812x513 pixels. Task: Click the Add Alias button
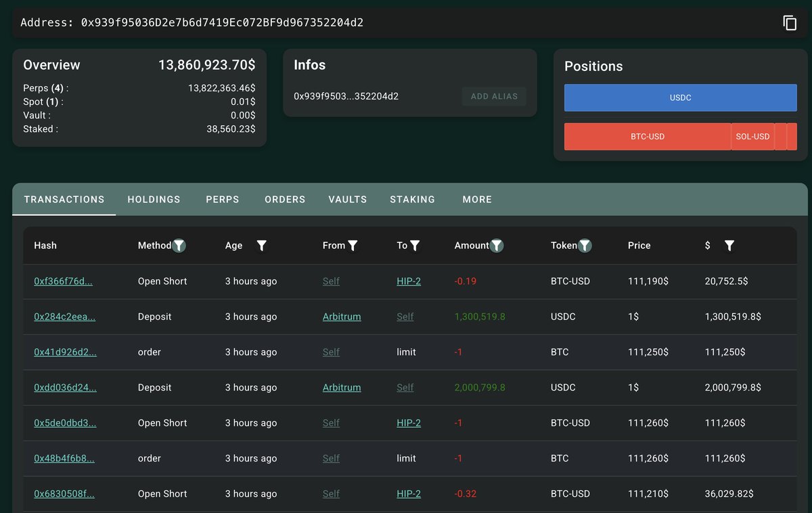tap(494, 96)
